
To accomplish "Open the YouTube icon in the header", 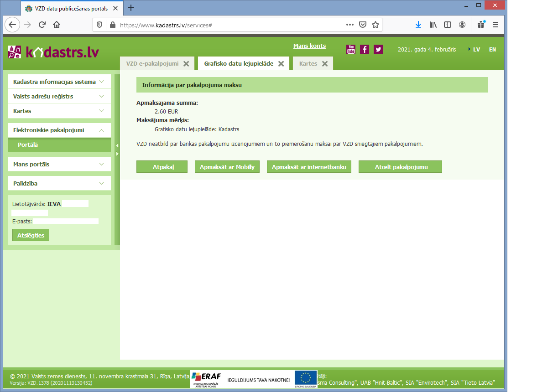I will click(x=351, y=49).
